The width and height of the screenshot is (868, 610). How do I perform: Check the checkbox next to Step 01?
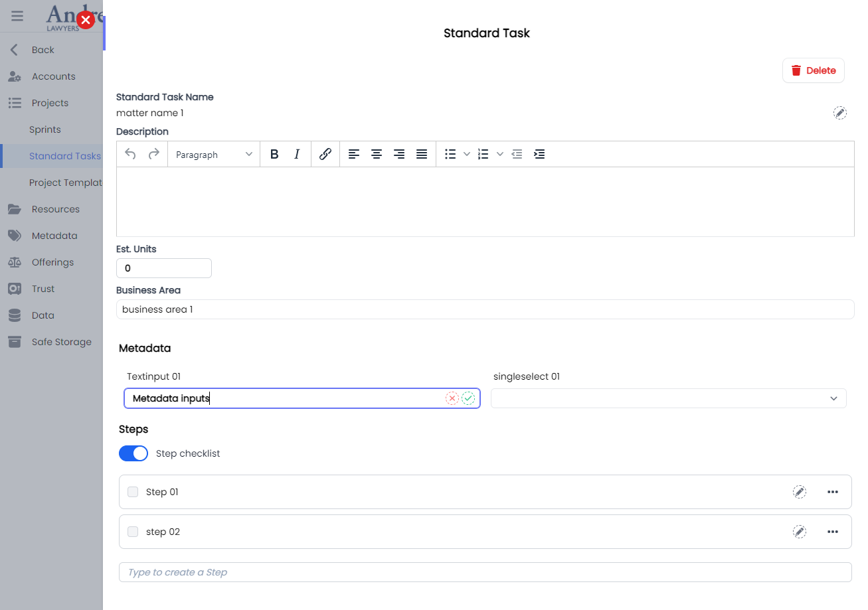pos(133,492)
